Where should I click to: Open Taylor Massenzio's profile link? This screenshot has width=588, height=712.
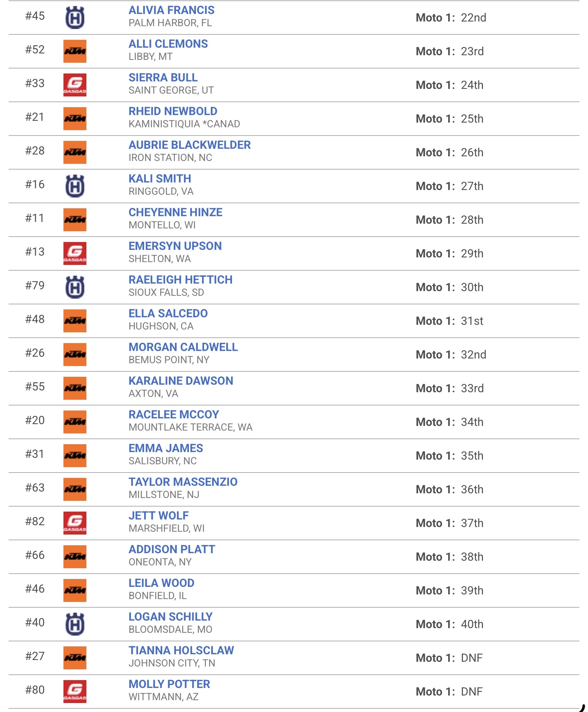click(183, 482)
